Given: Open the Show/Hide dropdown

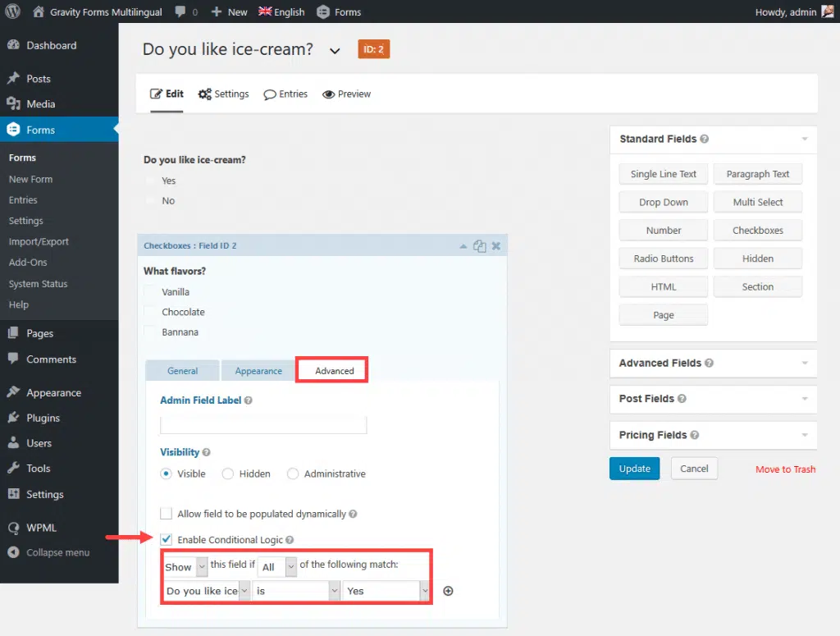Looking at the screenshot, I should tap(185, 566).
